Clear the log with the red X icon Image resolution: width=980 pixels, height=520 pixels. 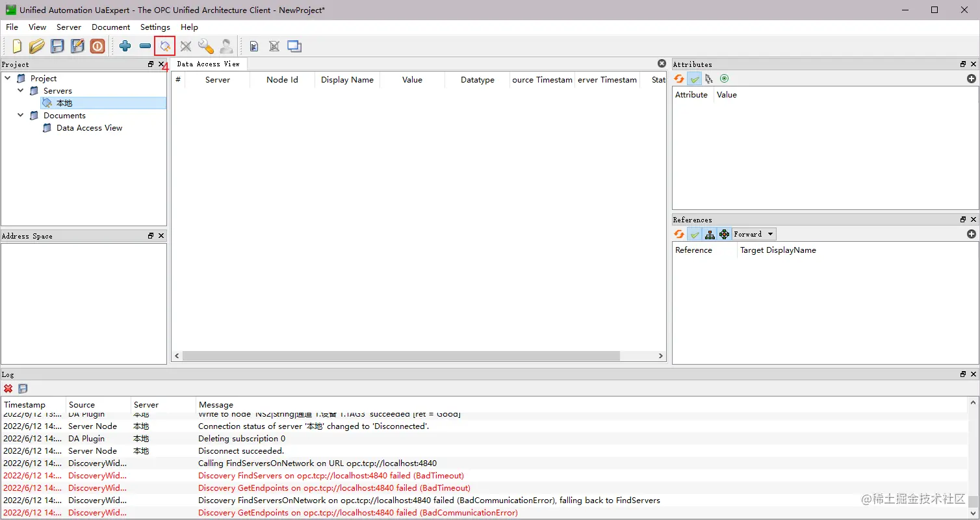(x=8, y=389)
